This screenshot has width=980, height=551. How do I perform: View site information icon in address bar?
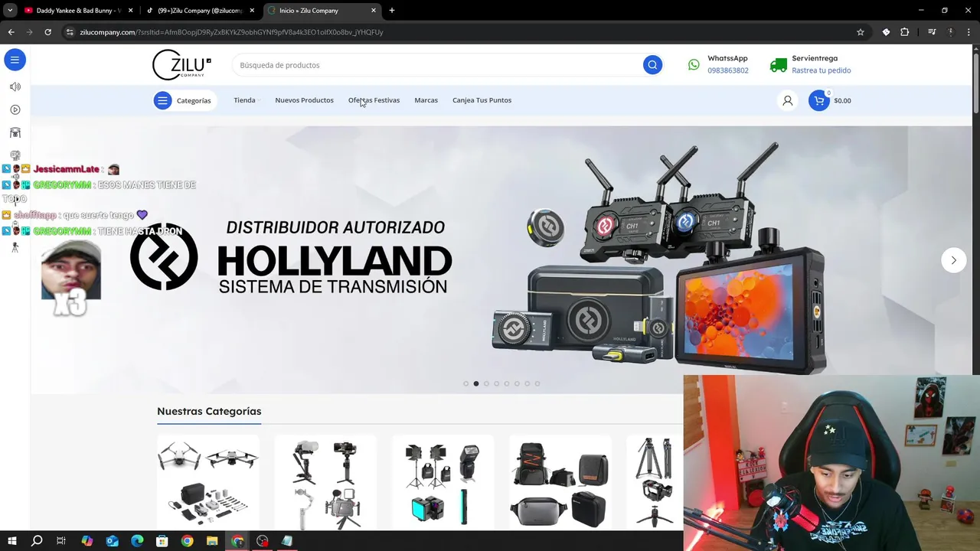(x=70, y=32)
